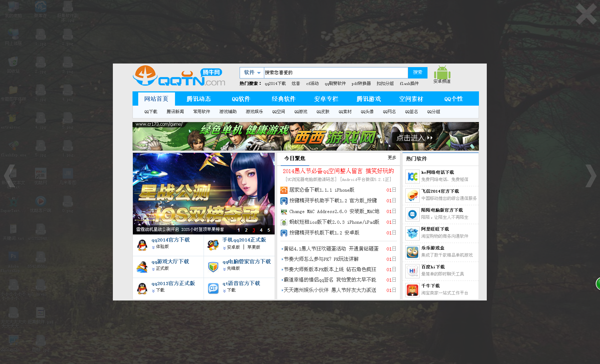
Task: Switch to the 腾讯动态 tab
Action: pyautogui.click(x=199, y=99)
